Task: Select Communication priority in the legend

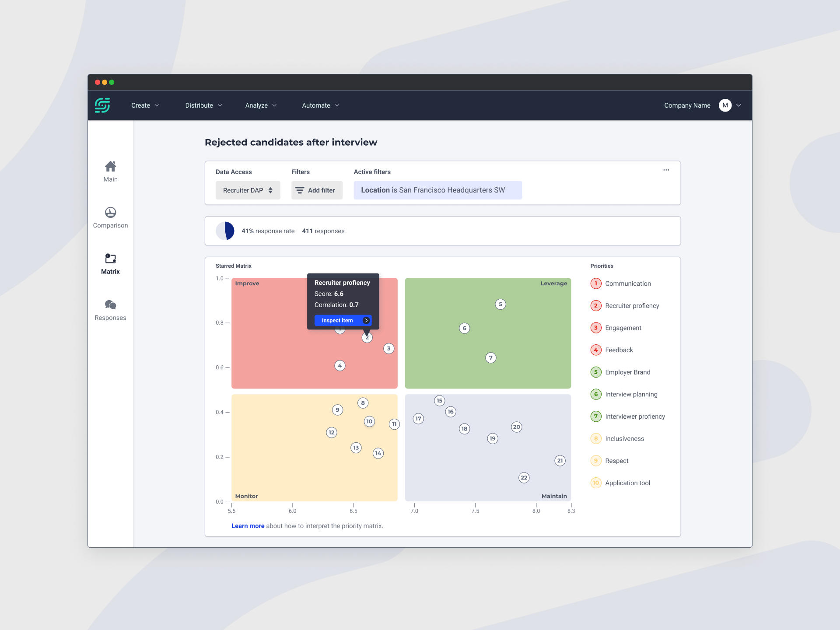Action: pyautogui.click(x=621, y=283)
